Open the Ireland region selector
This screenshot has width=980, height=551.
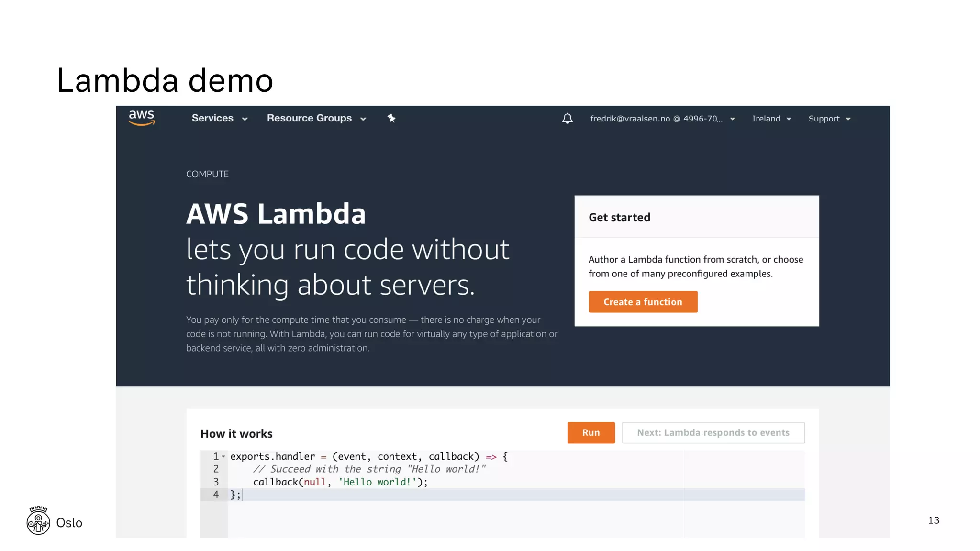coord(771,119)
